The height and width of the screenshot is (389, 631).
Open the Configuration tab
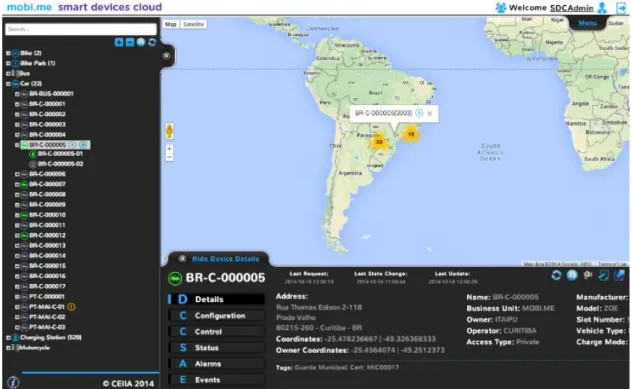[x=217, y=316]
